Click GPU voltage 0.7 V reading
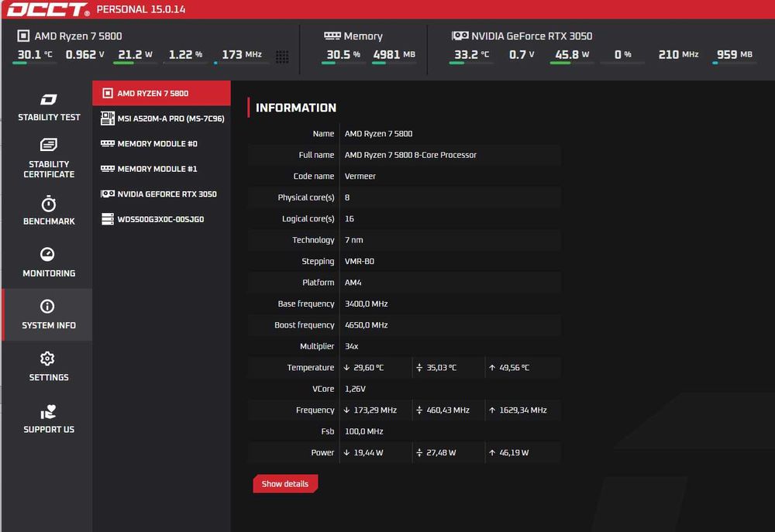Image resolution: width=775 pixels, height=532 pixels. coord(522,54)
